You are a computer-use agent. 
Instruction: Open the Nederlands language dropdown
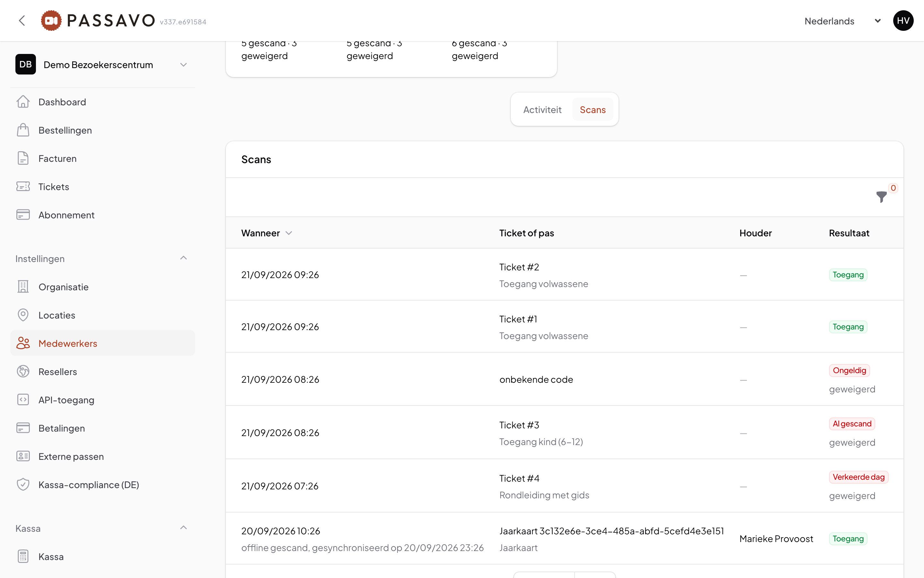pos(843,21)
